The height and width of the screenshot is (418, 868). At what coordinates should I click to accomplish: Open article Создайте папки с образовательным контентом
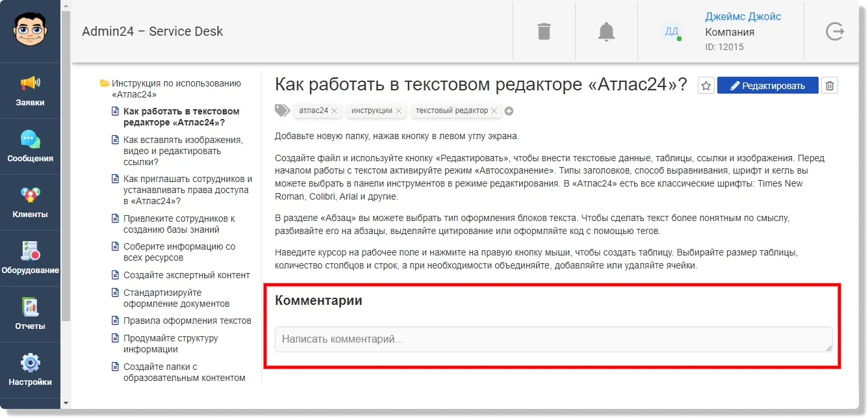pyautogui.click(x=185, y=372)
